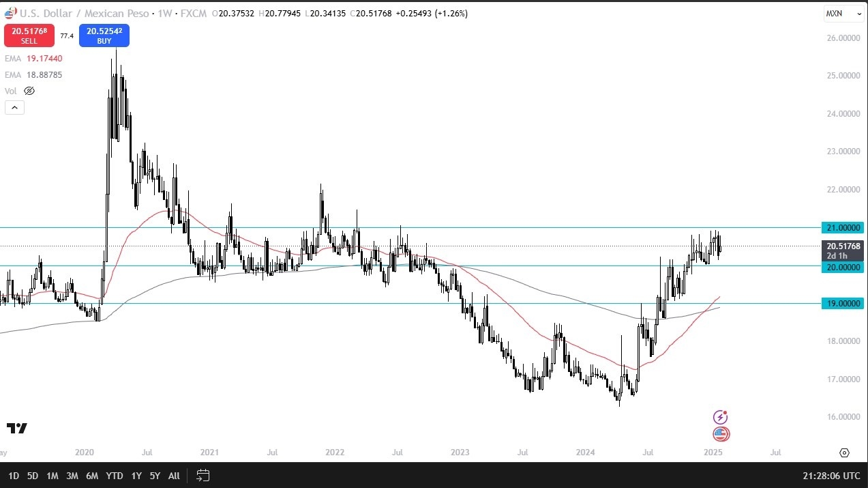Select the 5Y time range
Screen dimensions: 868x488
click(x=155, y=476)
